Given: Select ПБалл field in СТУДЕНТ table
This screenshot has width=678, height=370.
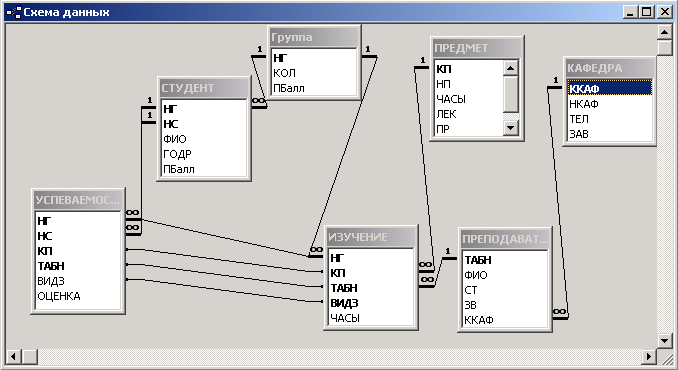Looking at the screenshot, I should click(x=204, y=169).
